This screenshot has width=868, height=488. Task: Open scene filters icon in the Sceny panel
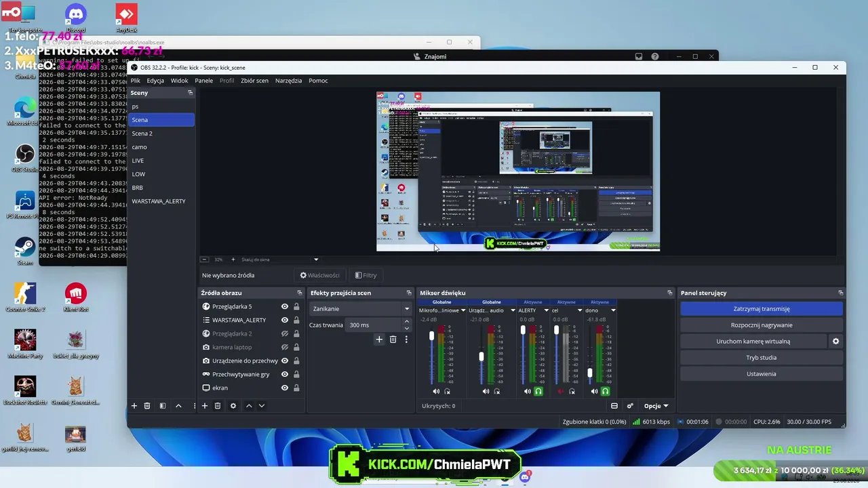point(163,406)
